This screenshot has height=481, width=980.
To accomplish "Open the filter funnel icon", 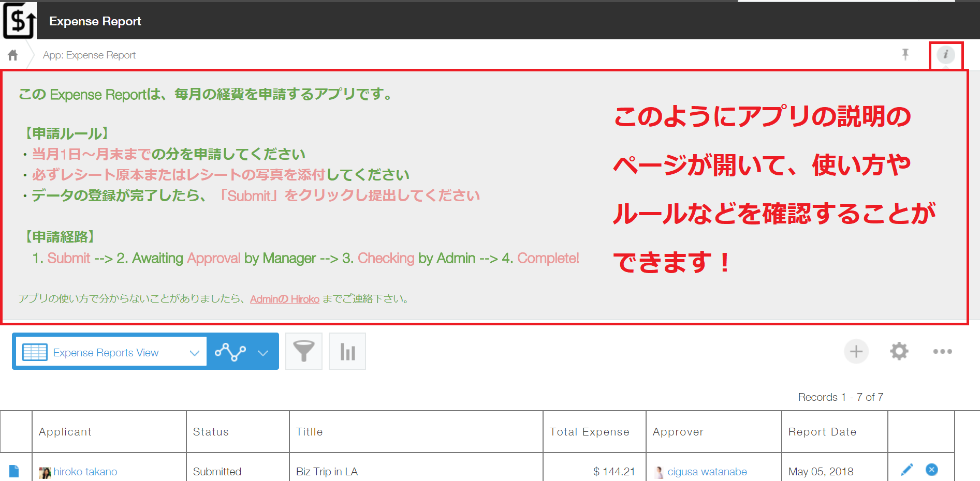I will coord(304,351).
